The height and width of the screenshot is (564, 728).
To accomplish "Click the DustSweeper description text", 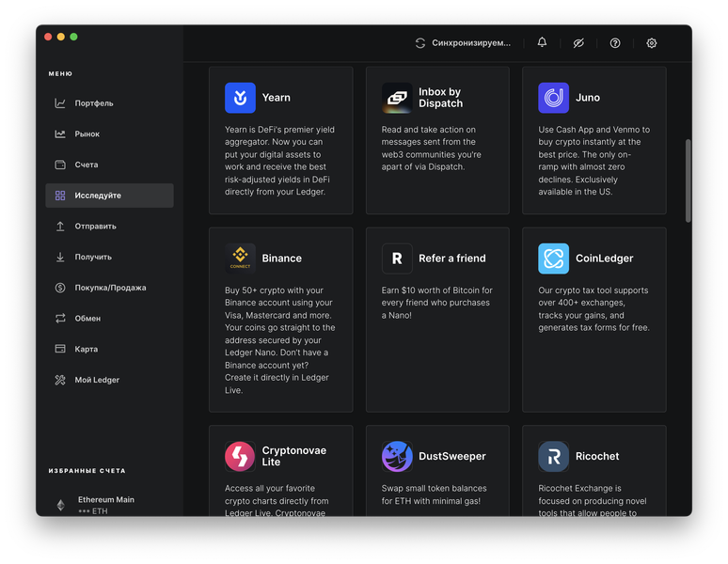I will 435,494.
